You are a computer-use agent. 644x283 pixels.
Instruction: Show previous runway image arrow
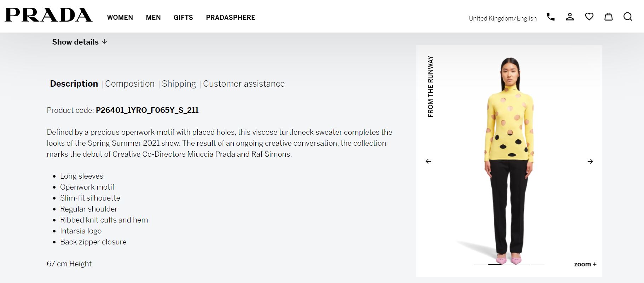point(428,161)
